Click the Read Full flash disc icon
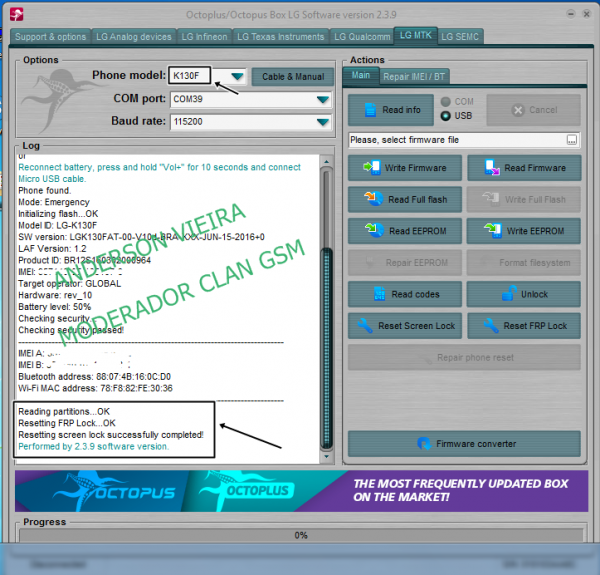Image resolution: width=600 pixels, height=575 pixels. pyautogui.click(x=373, y=199)
